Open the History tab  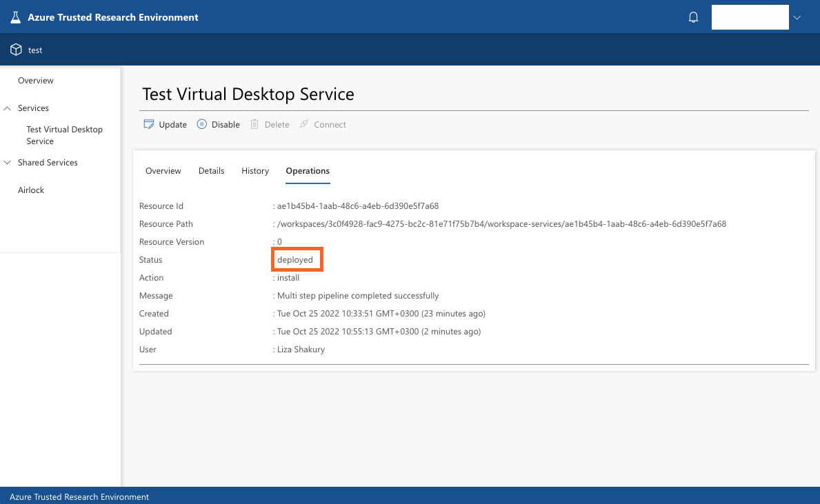tap(255, 170)
